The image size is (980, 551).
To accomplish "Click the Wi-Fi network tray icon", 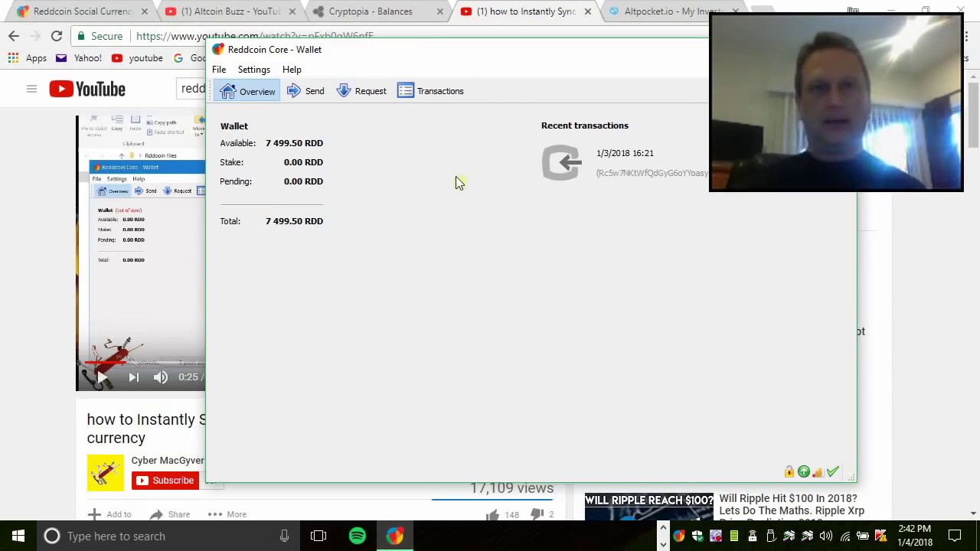I will pos(844,536).
